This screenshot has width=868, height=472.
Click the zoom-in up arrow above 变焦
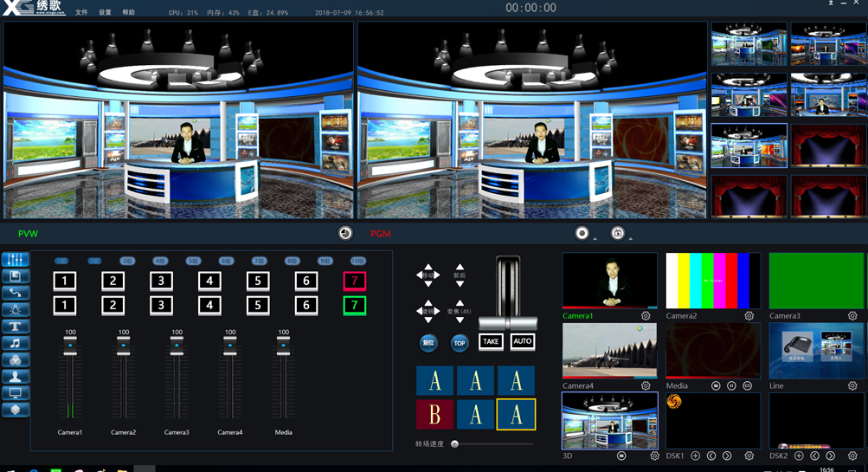(460, 304)
